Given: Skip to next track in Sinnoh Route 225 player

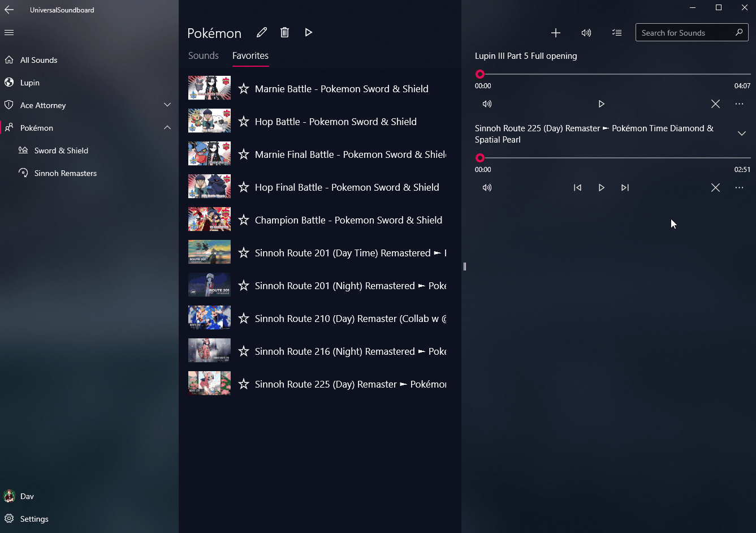Looking at the screenshot, I should point(625,188).
